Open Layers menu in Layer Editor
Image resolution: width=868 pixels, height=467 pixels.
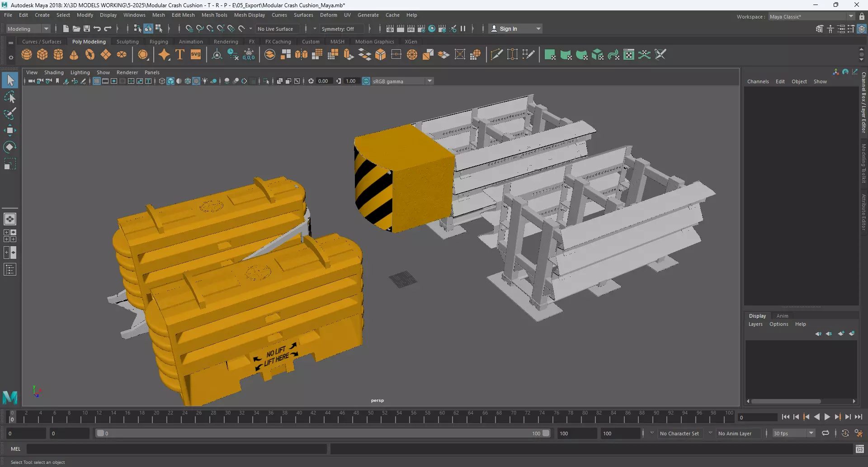(x=755, y=324)
